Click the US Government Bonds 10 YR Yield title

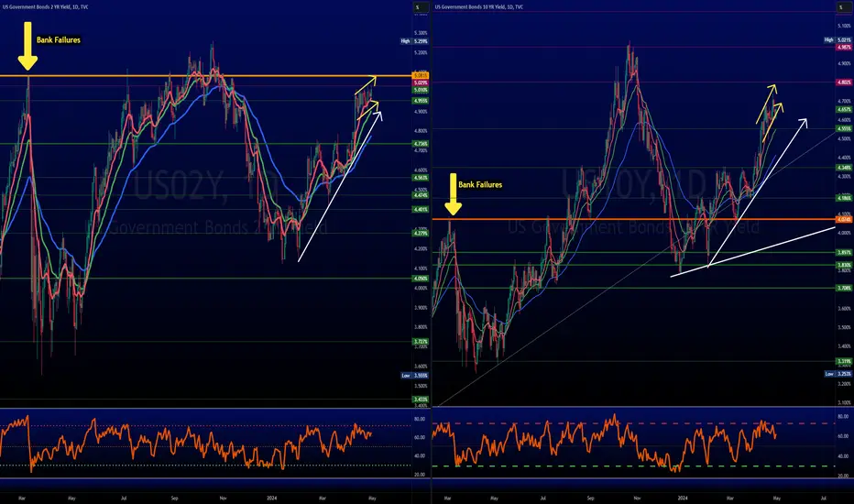click(479, 7)
